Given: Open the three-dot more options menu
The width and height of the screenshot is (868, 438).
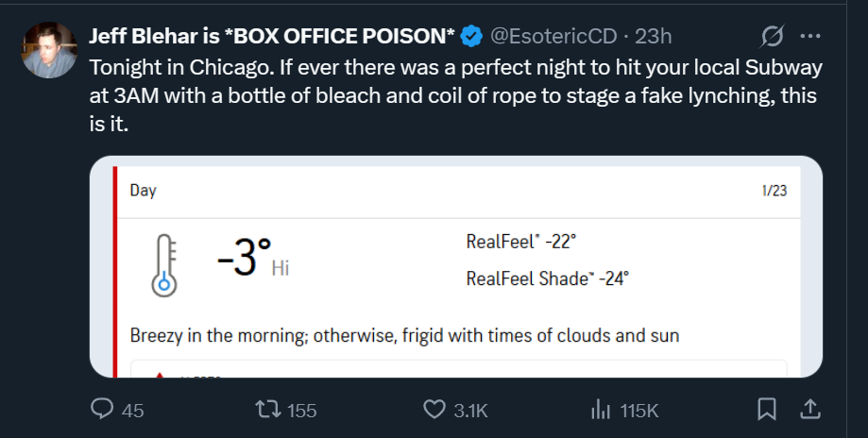Looking at the screenshot, I should coord(809,37).
